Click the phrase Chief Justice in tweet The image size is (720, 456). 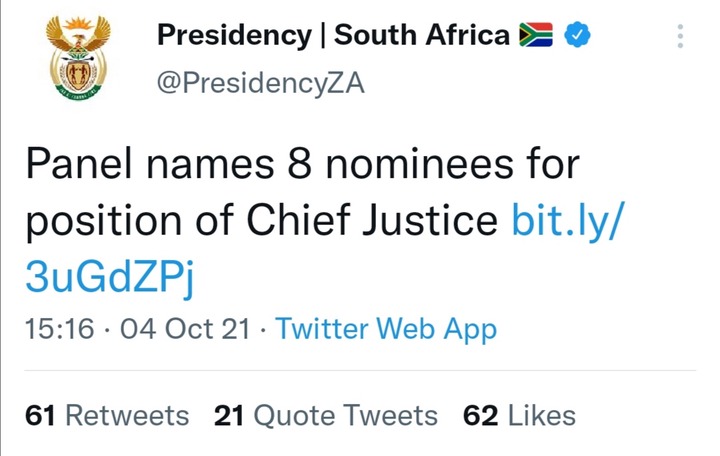click(x=372, y=221)
